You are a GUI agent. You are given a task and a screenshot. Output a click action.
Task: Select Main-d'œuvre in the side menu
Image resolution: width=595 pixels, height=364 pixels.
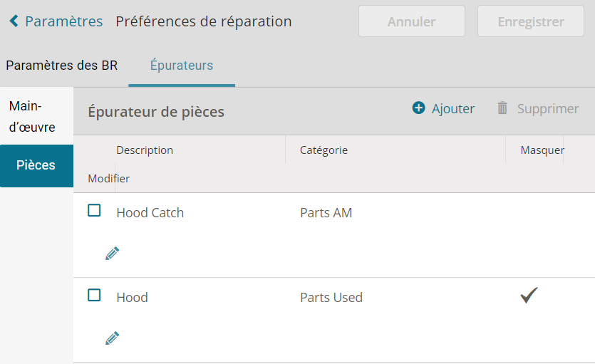pyautogui.click(x=32, y=116)
